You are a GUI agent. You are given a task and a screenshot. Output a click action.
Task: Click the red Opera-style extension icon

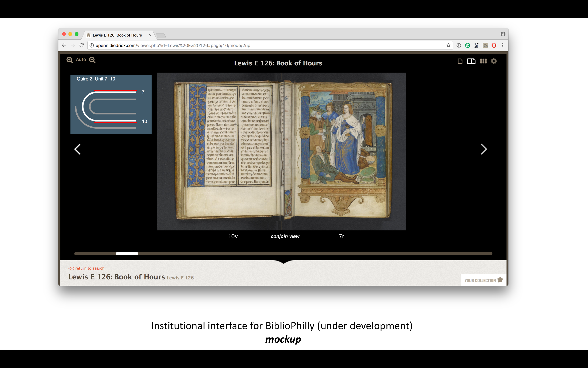(494, 45)
